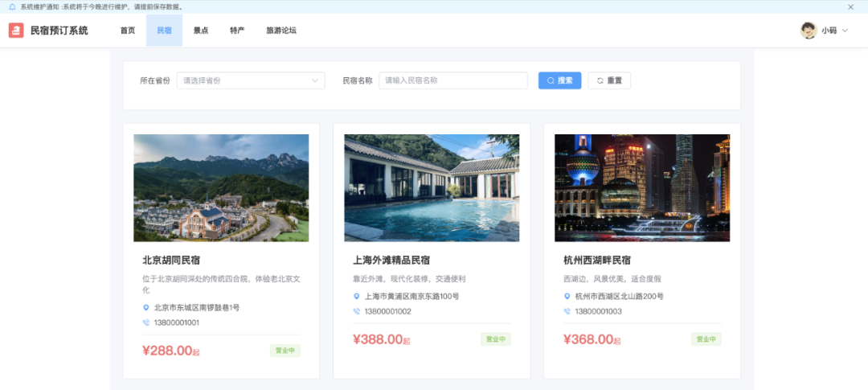868x390 pixels.
Task: Click the 重置 reset button
Action: (x=609, y=80)
